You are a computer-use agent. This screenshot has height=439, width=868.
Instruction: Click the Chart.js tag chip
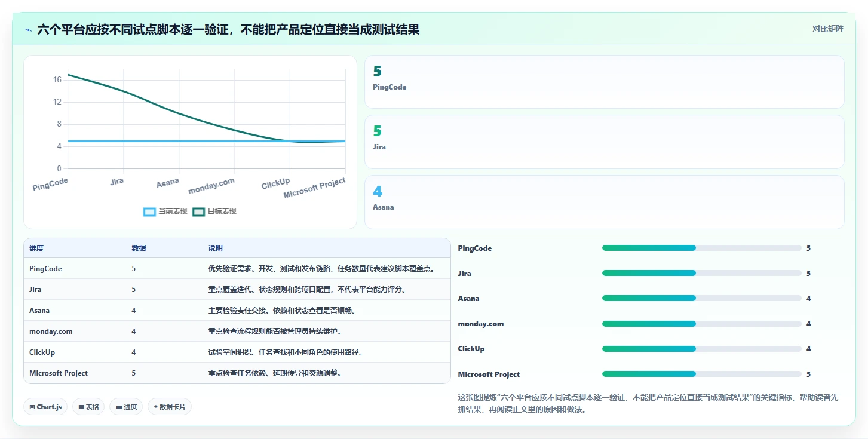(45, 407)
